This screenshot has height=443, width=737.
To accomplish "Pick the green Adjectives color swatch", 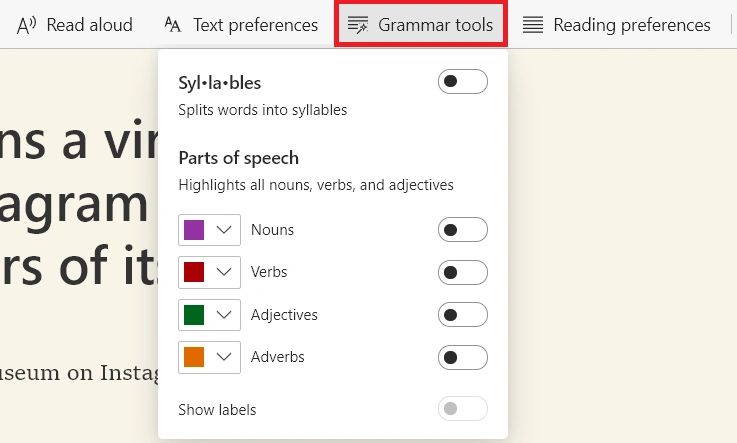I will [194, 315].
